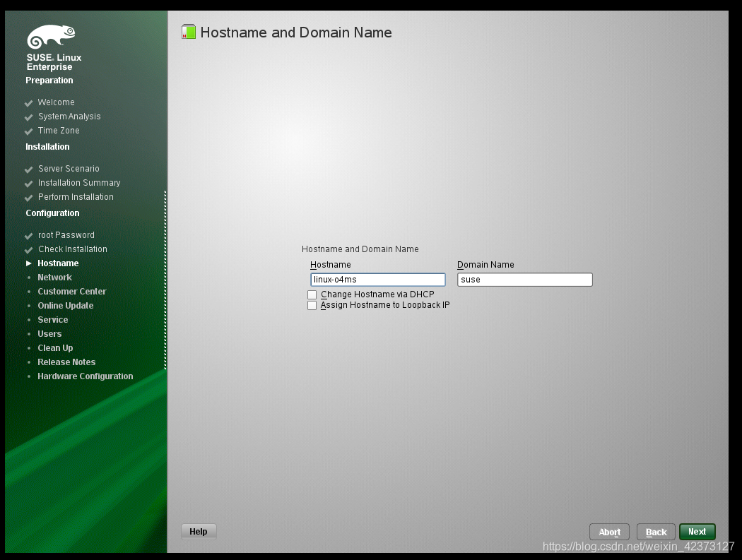Select root Password step in sidebar
This screenshot has width=742, height=560.
tap(66, 235)
